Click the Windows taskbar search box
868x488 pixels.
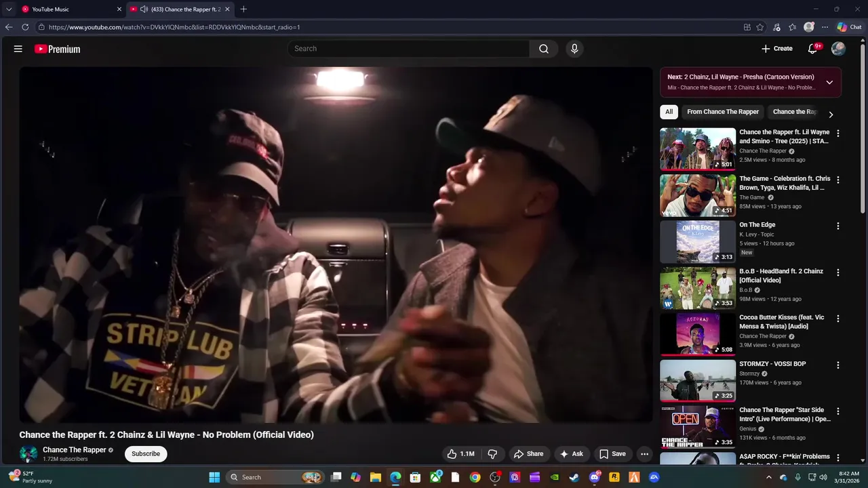(275, 477)
